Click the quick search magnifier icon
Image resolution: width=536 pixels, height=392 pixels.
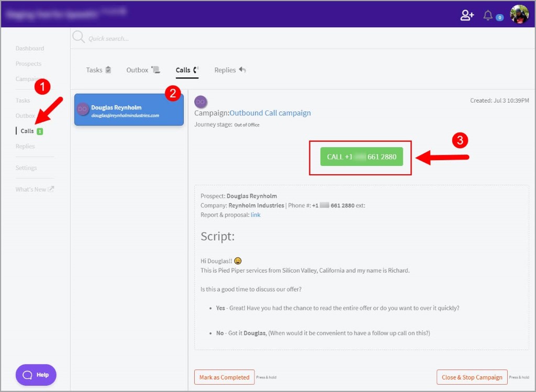(78, 37)
